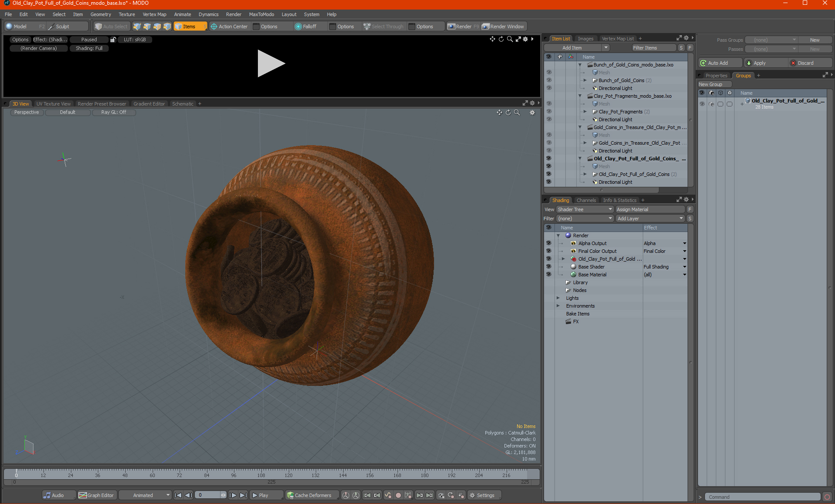Open the Pass Groups dropdown

coord(771,40)
